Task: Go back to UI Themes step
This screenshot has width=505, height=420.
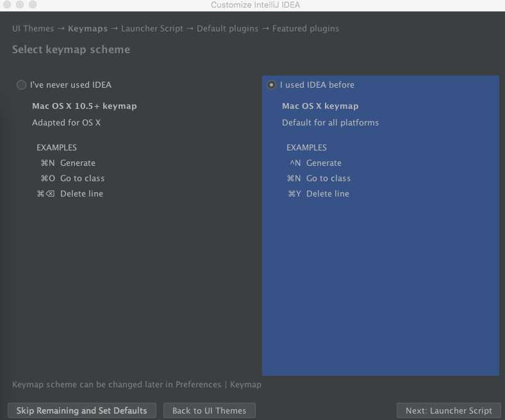Action: pos(210,410)
